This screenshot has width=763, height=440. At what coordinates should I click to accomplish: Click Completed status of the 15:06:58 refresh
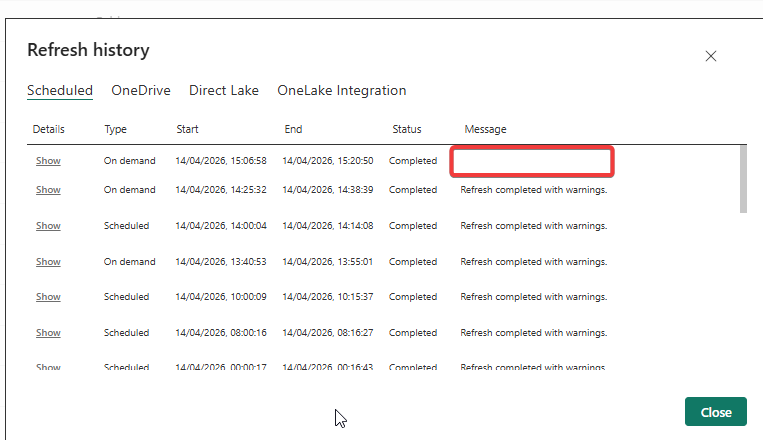(x=413, y=161)
